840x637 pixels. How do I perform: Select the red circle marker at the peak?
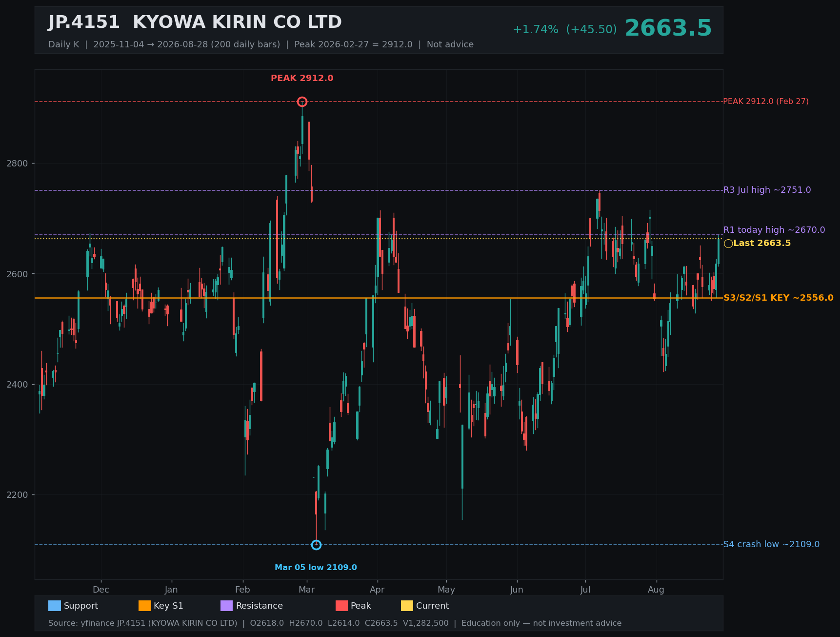tap(302, 102)
